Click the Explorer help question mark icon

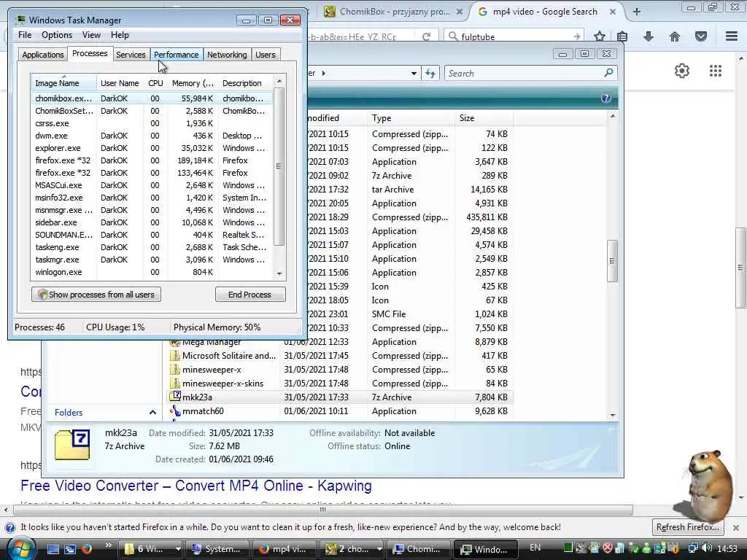pyautogui.click(x=606, y=98)
